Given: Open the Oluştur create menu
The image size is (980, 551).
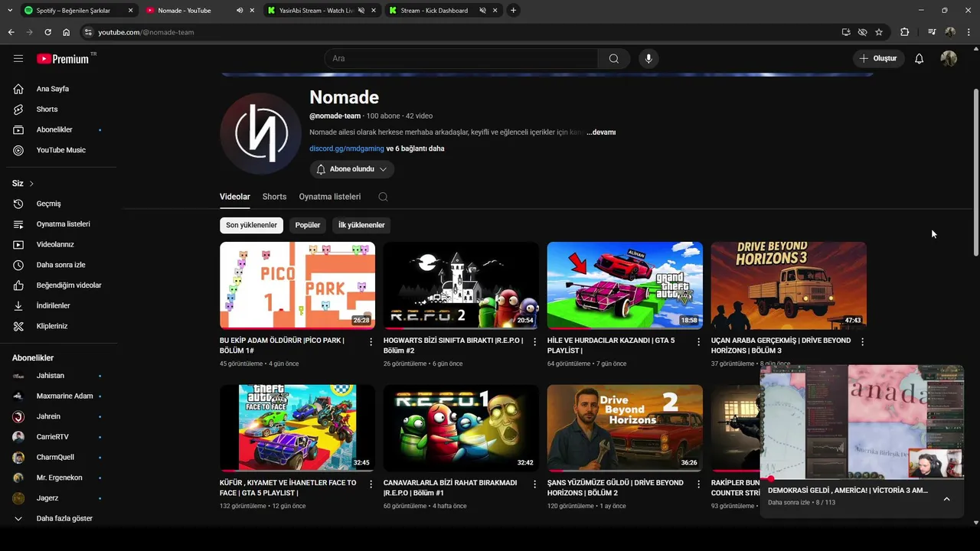Looking at the screenshot, I should pos(879,59).
